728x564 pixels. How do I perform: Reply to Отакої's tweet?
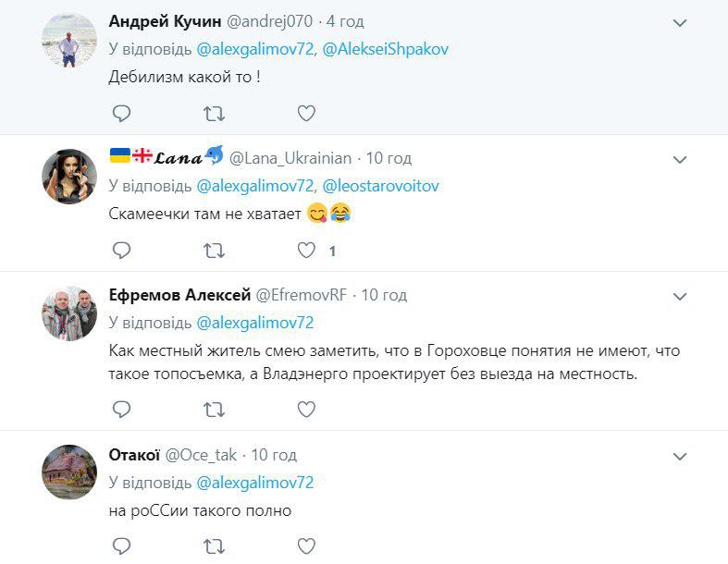pyautogui.click(x=121, y=546)
